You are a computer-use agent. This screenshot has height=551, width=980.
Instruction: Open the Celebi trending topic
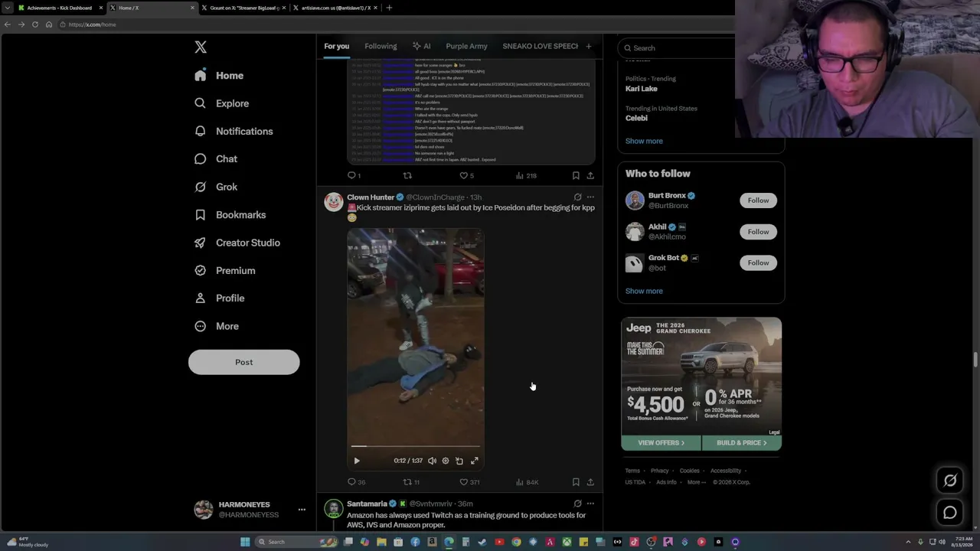(636, 118)
